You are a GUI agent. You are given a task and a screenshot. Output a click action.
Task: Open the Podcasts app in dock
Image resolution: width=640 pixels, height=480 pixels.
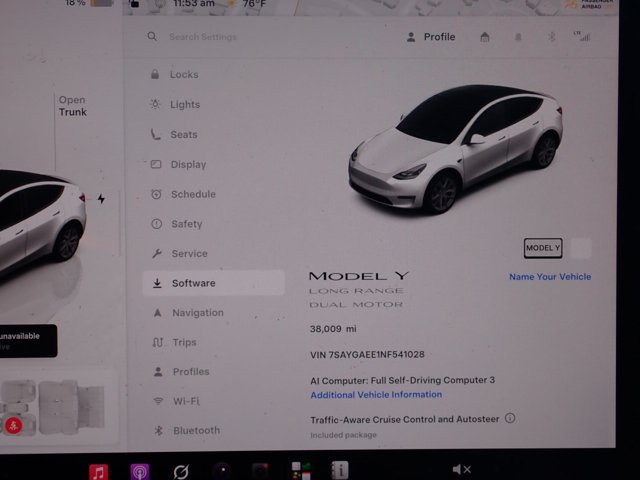click(140, 472)
